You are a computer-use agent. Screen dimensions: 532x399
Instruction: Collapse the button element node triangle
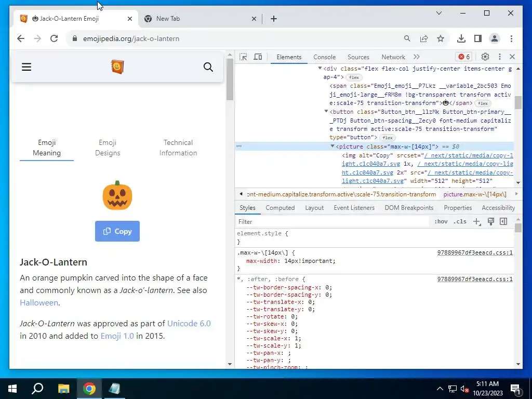click(x=326, y=111)
